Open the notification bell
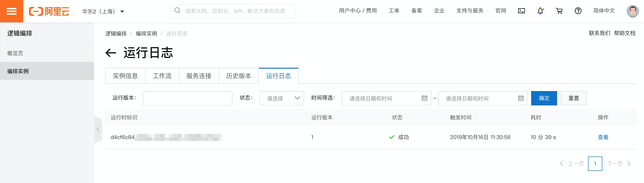The width and height of the screenshot is (644, 183). 540,11
